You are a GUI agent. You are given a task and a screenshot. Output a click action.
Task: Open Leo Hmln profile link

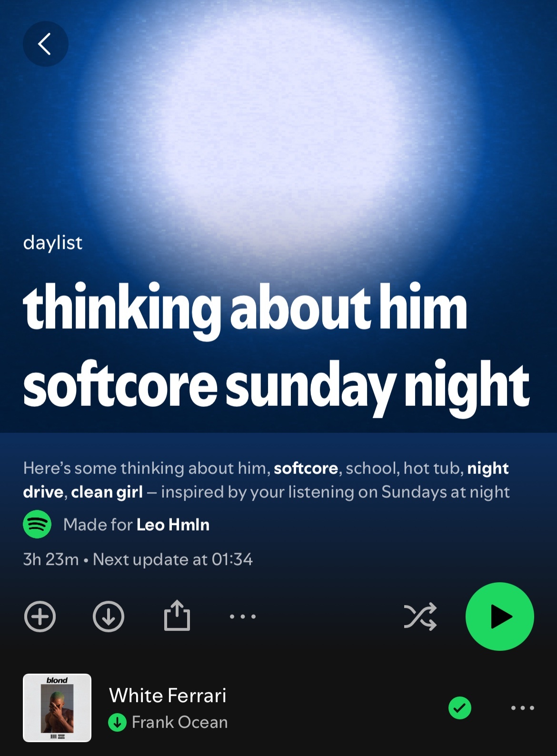coord(173,524)
